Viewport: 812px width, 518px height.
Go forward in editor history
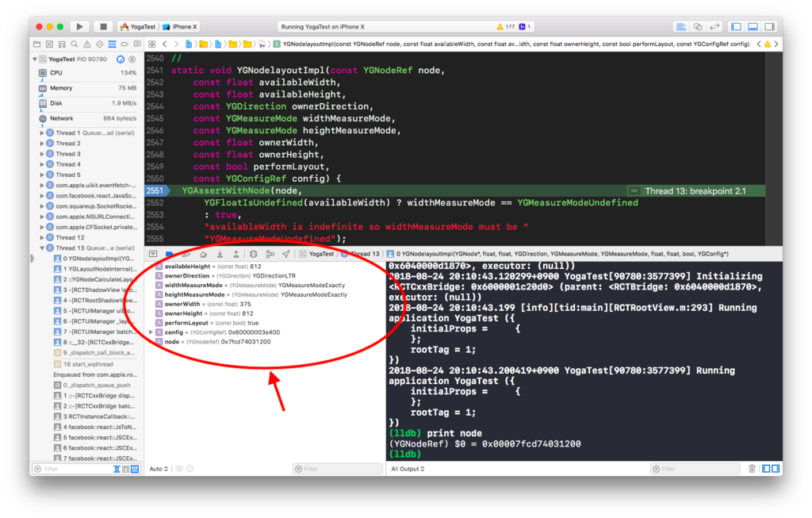[x=176, y=44]
